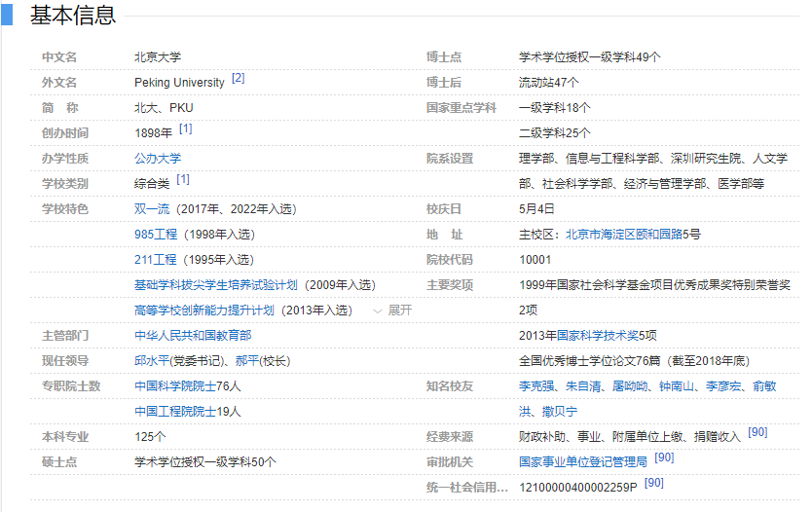Open 国家科学技术奖 link
The height and width of the screenshot is (512, 812).
tap(598, 336)
